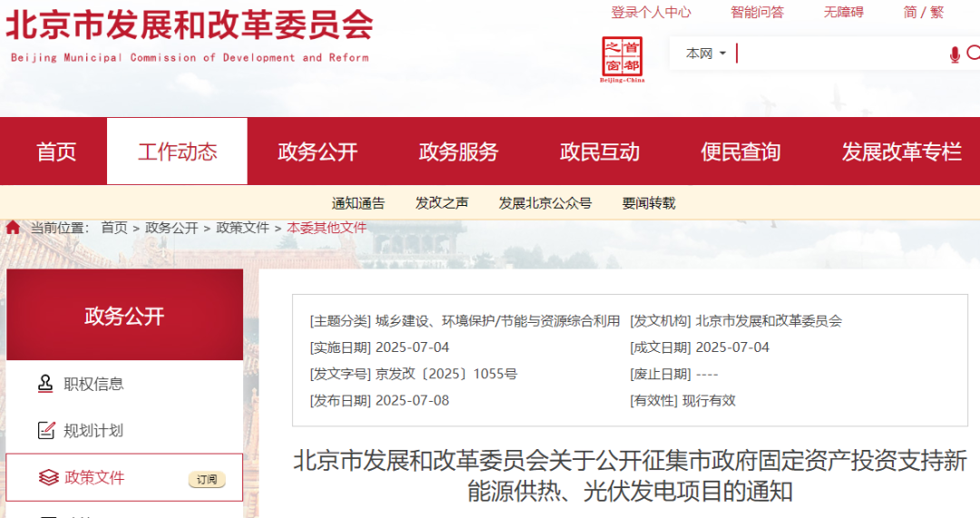The image size is (980, 518).
Task: Click the 废止日期 field with dashes
Action: 707,374
